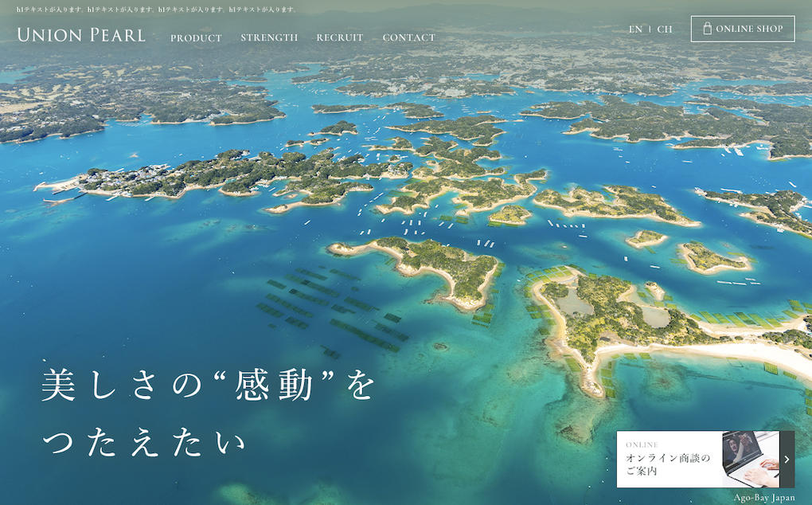
Task: Click the laptop video call thumbnail
Action: point(751,459)
